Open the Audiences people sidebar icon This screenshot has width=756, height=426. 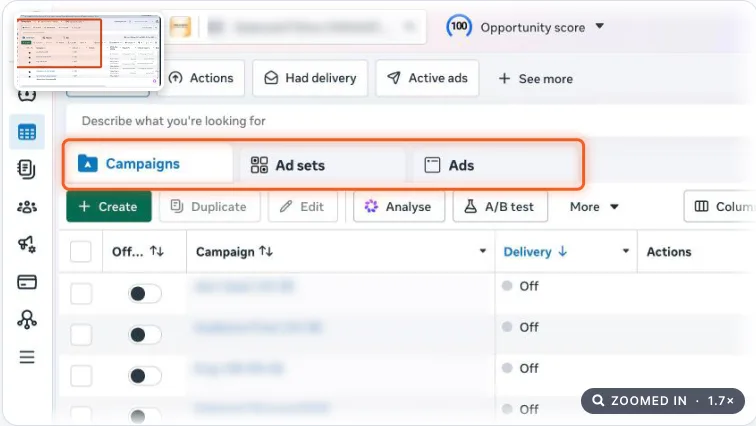tap(27, 207)
